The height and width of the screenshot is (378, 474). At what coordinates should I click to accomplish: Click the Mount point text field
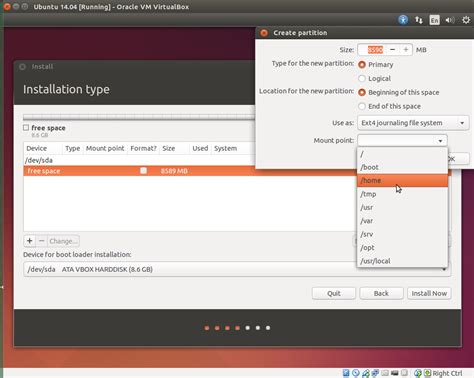[396, 141]
